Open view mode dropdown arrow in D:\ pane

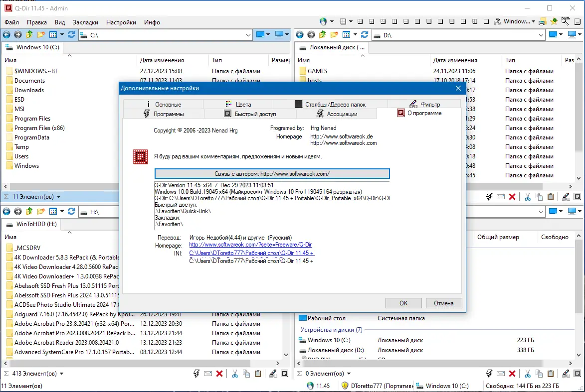(355, 35)
